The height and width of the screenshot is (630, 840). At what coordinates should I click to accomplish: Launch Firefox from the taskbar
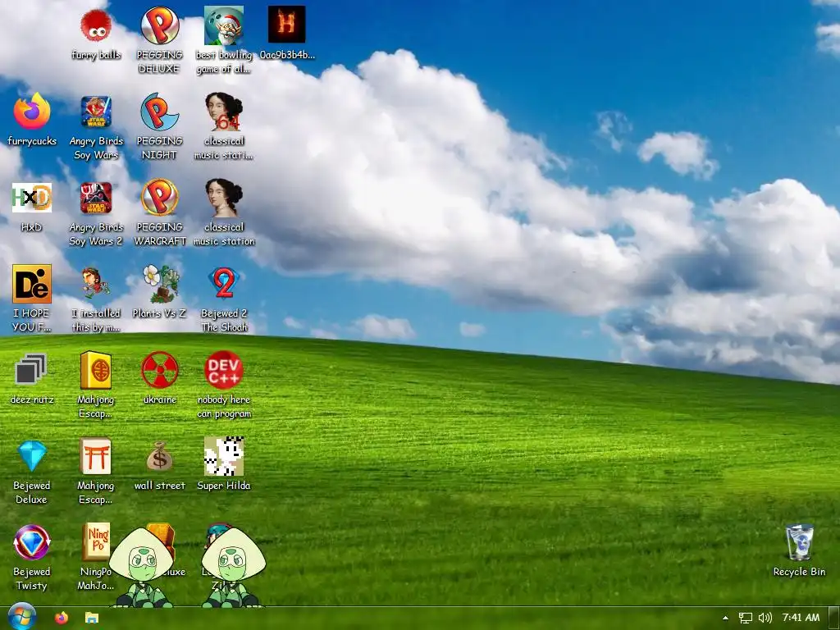click(x=62, y=618)
